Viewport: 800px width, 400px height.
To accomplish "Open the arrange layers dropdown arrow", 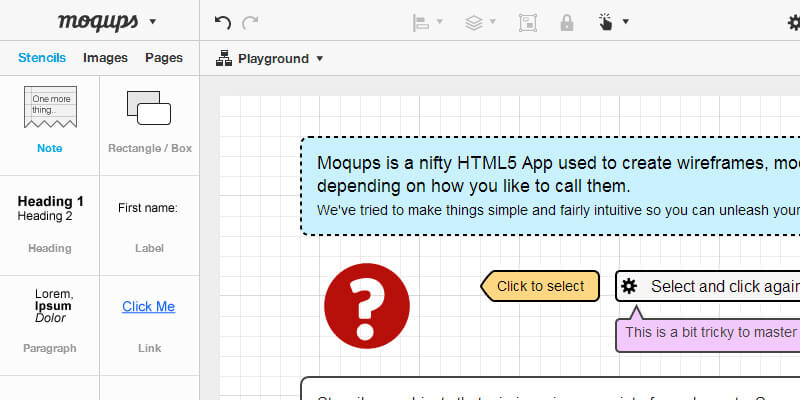I will click(x=492, y=21).
